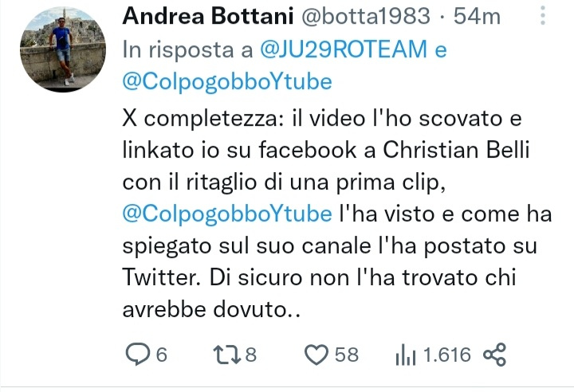
Task: Click the like count 58
Action: pyautogui.click(x=346, y=355)
